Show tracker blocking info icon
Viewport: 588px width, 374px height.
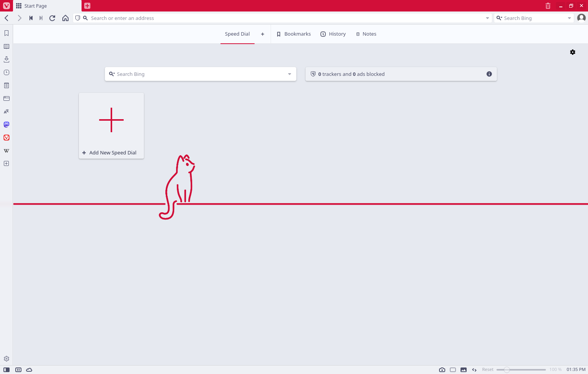(489, 74)
